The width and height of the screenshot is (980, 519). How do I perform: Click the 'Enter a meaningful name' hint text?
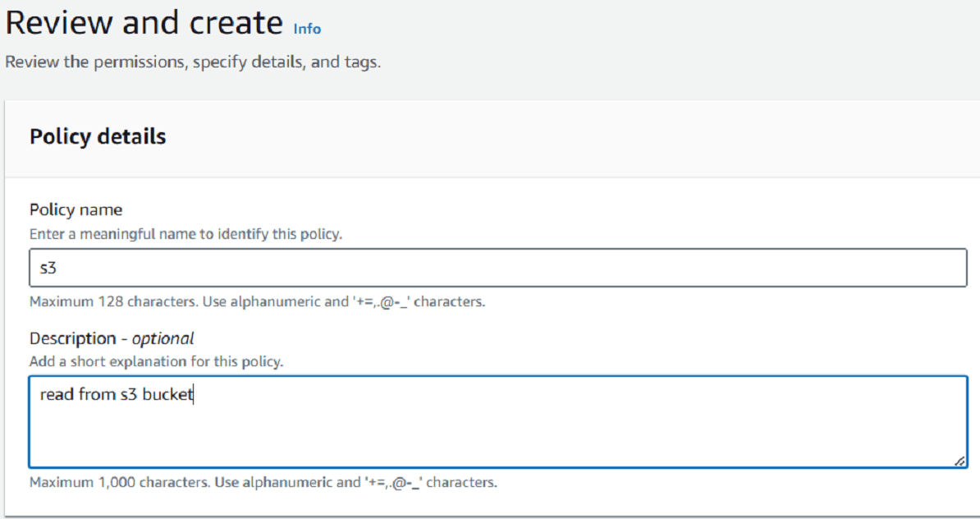(185, 234)
